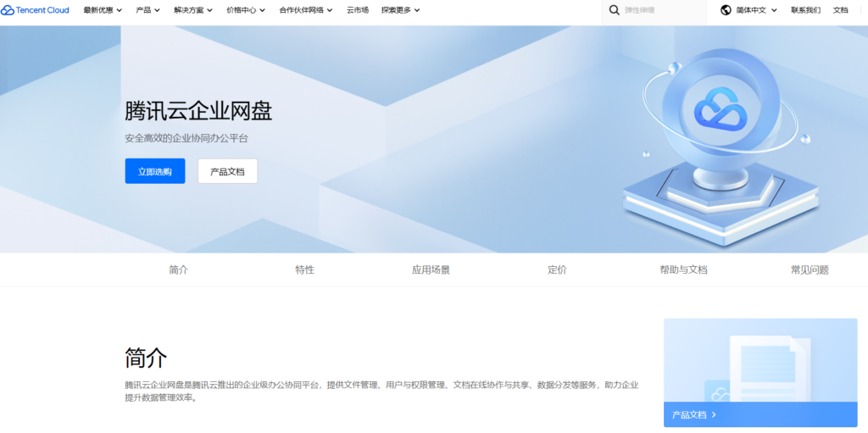868x433 pixels.
Task: Expand the 解决方案 menu
Action: [x=193, y=10]
